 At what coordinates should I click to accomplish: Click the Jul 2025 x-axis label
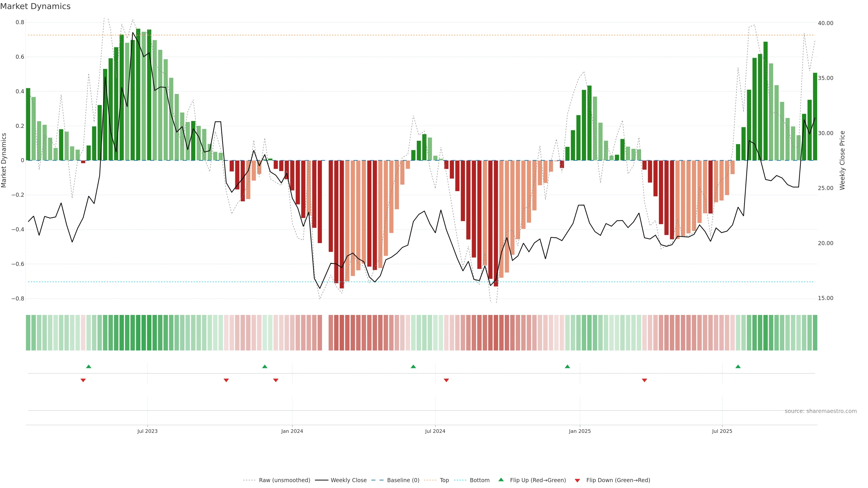click(722, 431)
